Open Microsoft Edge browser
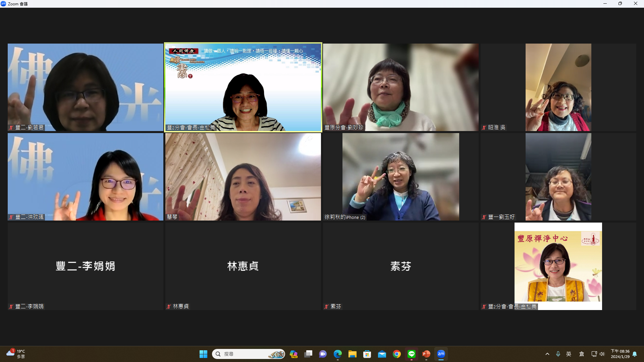Image resolution: width=644 pixels, height=362 pixels. (338, 354)
